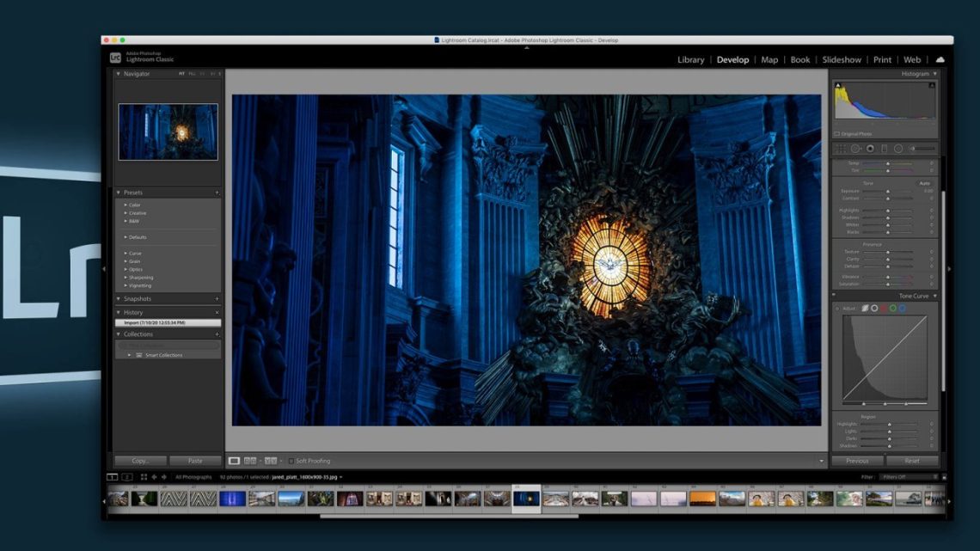980x551 pixels.
Task: Activate the Graduated Filter tool
Action: coord(884,149)
